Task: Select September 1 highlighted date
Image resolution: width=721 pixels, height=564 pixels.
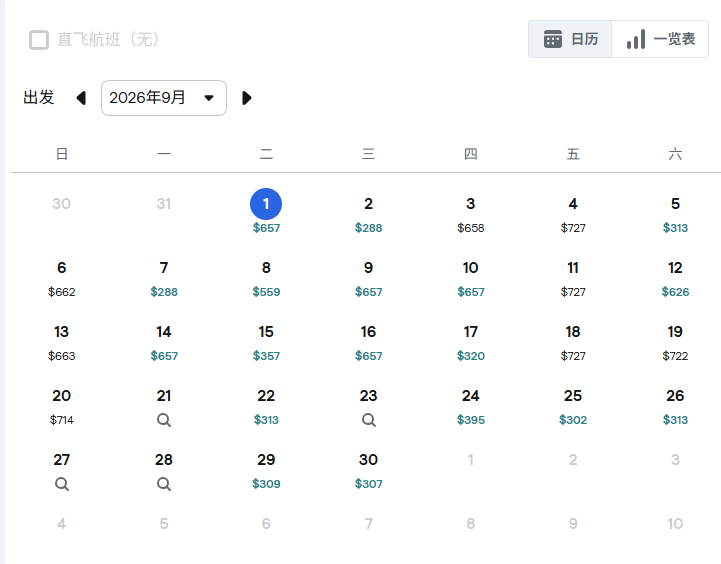Action: (x=266, y=204)
